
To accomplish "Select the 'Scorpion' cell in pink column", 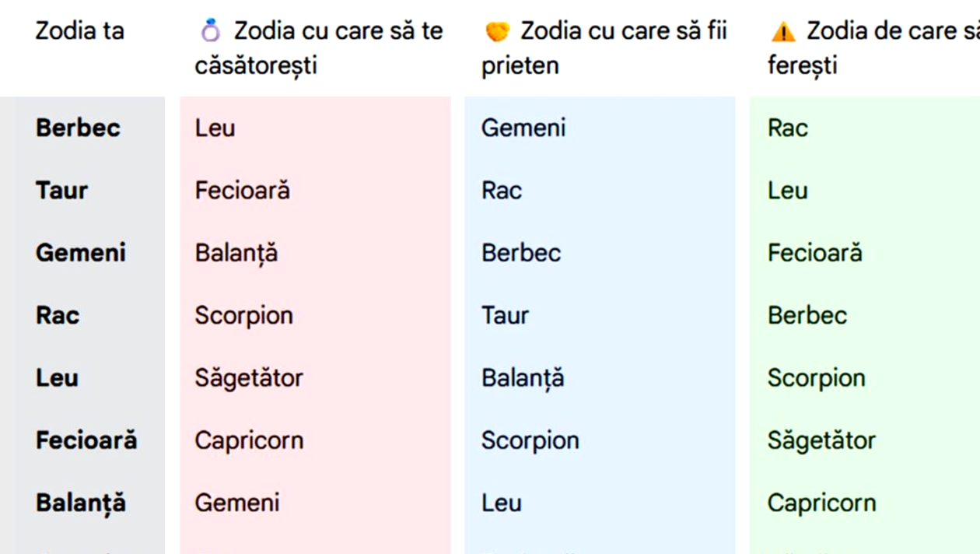I will click(x=243, y=315).
